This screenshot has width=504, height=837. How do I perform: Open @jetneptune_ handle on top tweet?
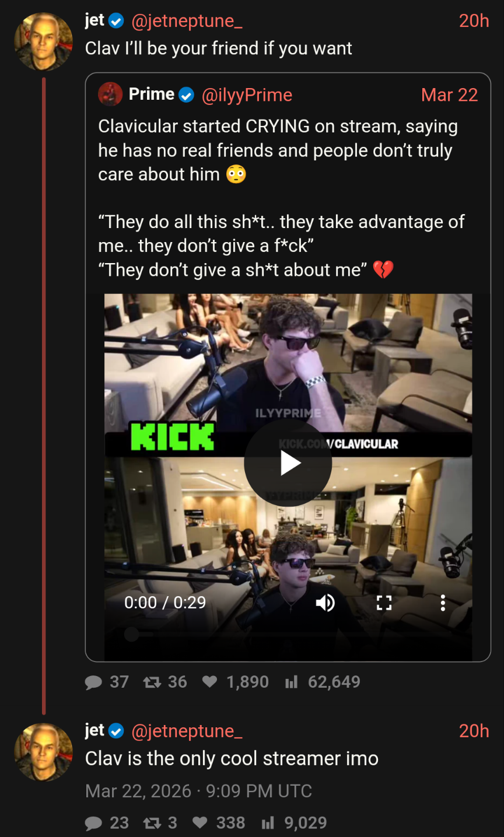pyautogui.click(x=187, y=21)
